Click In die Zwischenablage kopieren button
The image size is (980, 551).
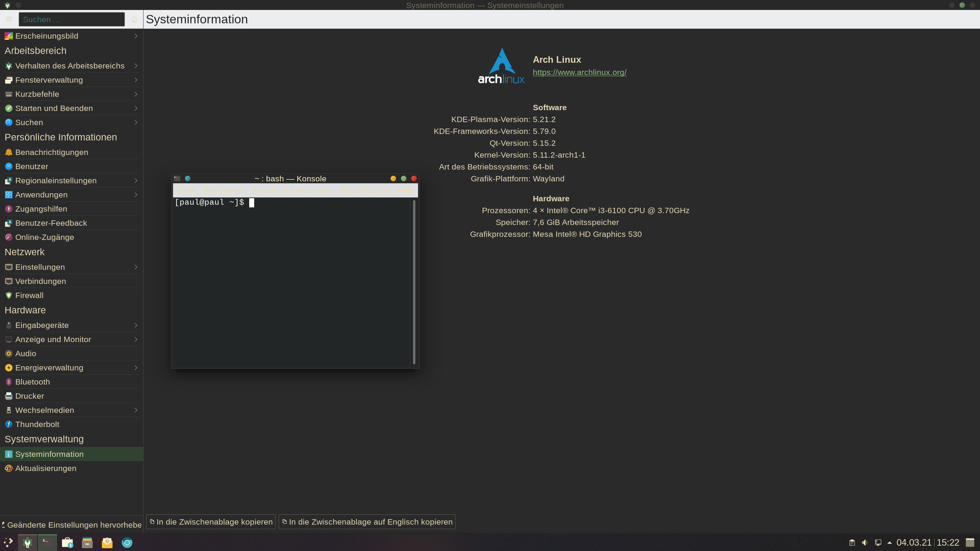pos(211,522)
